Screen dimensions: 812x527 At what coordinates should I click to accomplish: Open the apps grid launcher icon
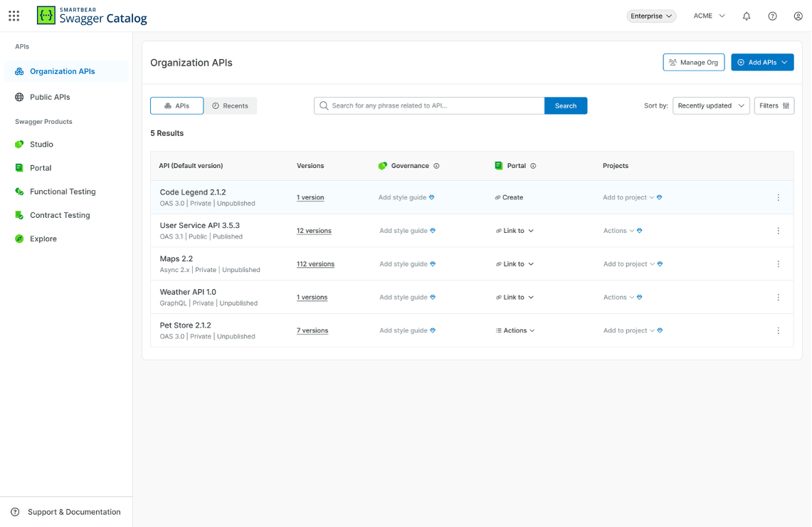click(14, 16)
